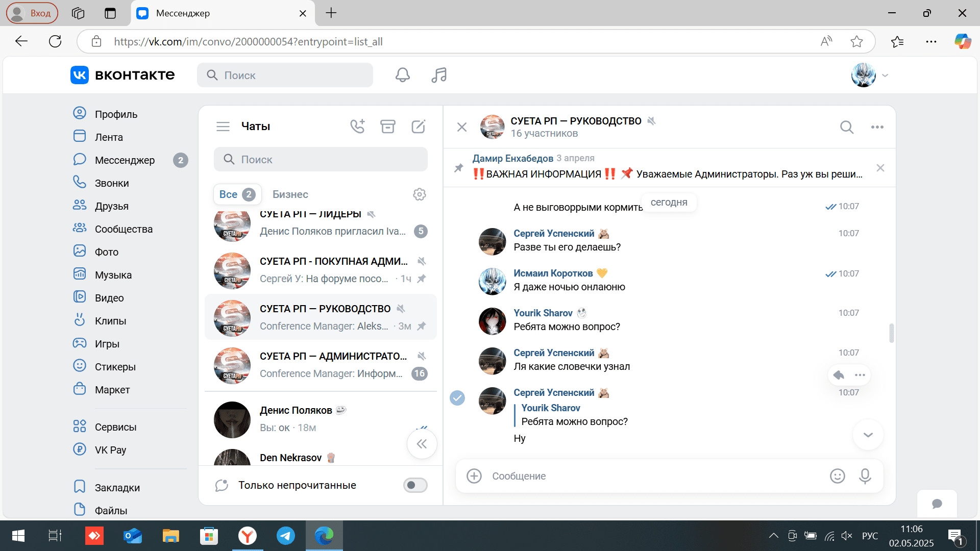Open the VK notifications bell
The image size is (980, 551).
[x=403, y=75]
